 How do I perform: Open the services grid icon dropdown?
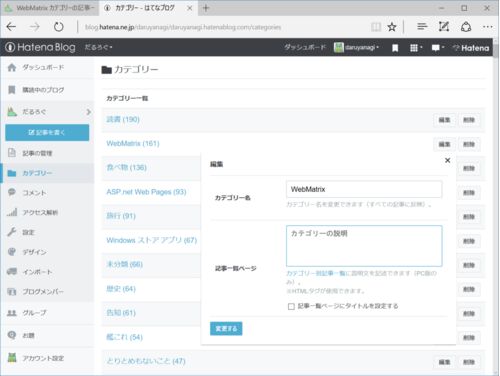[x=416, y=48]
